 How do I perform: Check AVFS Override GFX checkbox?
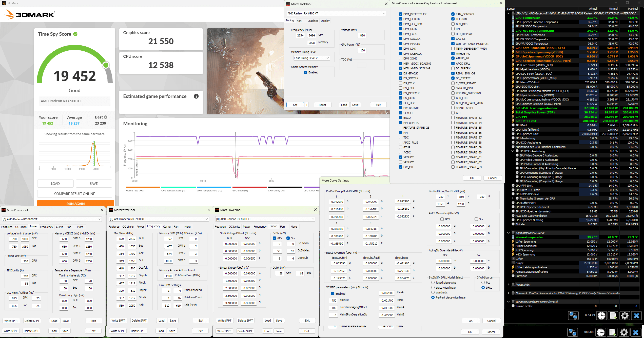click(442, 219)
